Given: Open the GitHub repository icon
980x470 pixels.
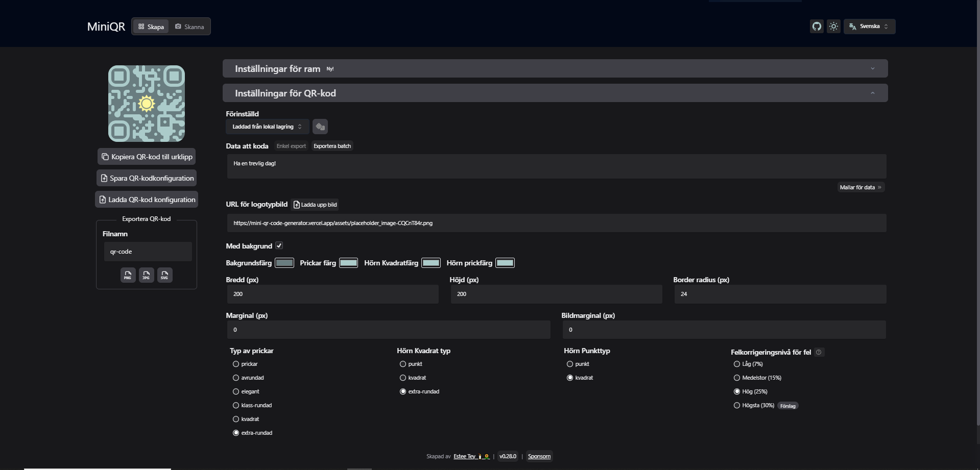Looking at the screenshot, I should (817, 27).
